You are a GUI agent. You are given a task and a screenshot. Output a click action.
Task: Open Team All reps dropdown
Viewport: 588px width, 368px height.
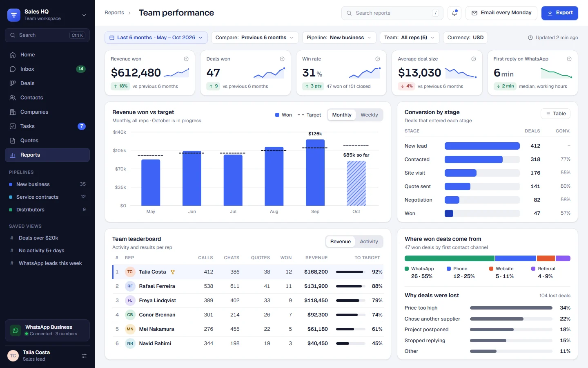pyautogui.click(x=410, y=38)
